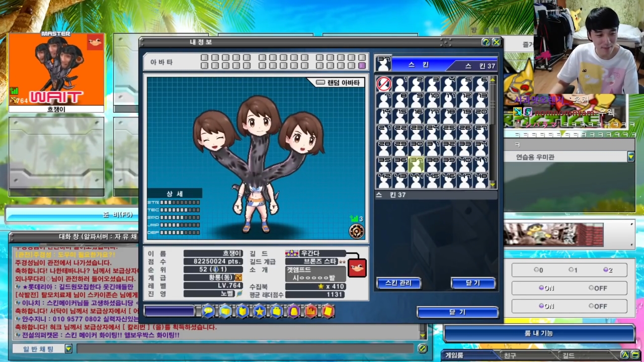Screen dimensions: 644x362
Task: Select the no-skin (prohibited) slot
Action: 384,83
